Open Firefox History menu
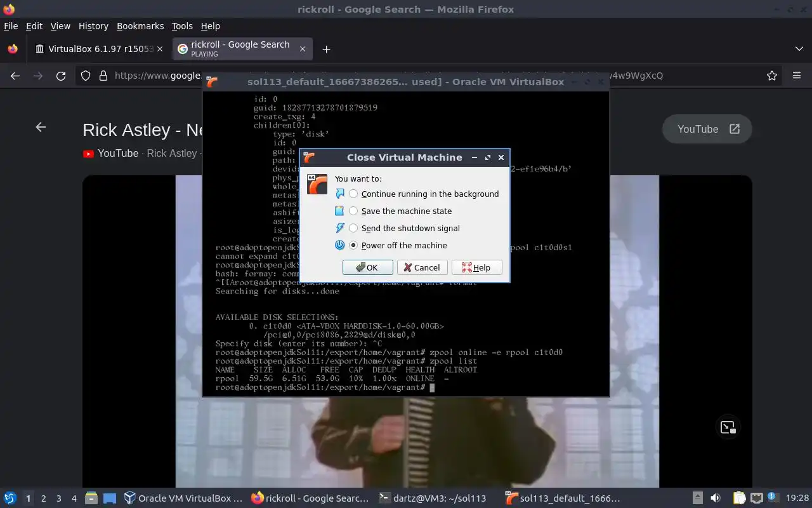The image size is (812, 508). tap(93, 26)
